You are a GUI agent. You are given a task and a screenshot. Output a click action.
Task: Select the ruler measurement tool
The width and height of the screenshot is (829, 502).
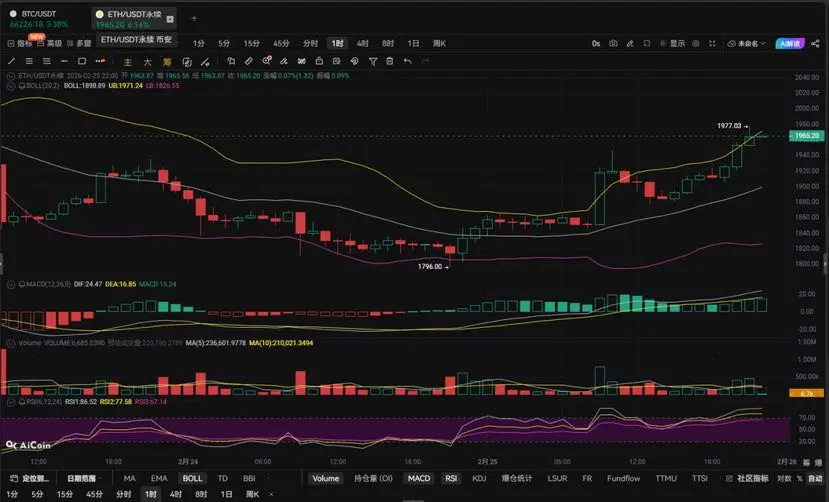(248, 61)
